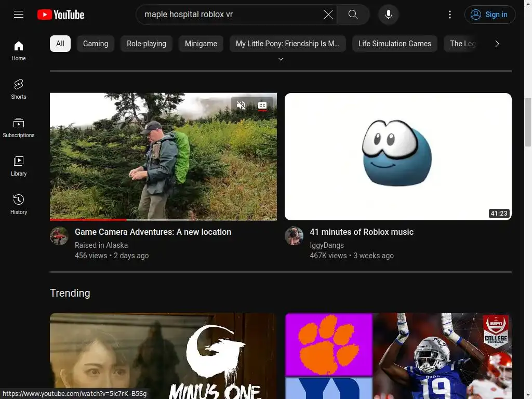Select the All filter chip
The width and height of the screenshot is (532, 399).
[60, 44]
